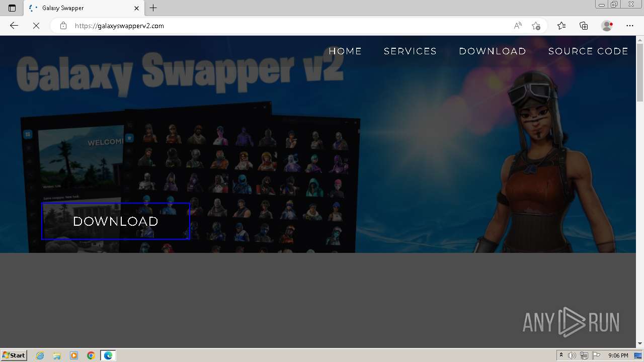This screenshot has width=644, height=362.
Task: Open File Explorer from taskbar
Action: tap(57, 355)
